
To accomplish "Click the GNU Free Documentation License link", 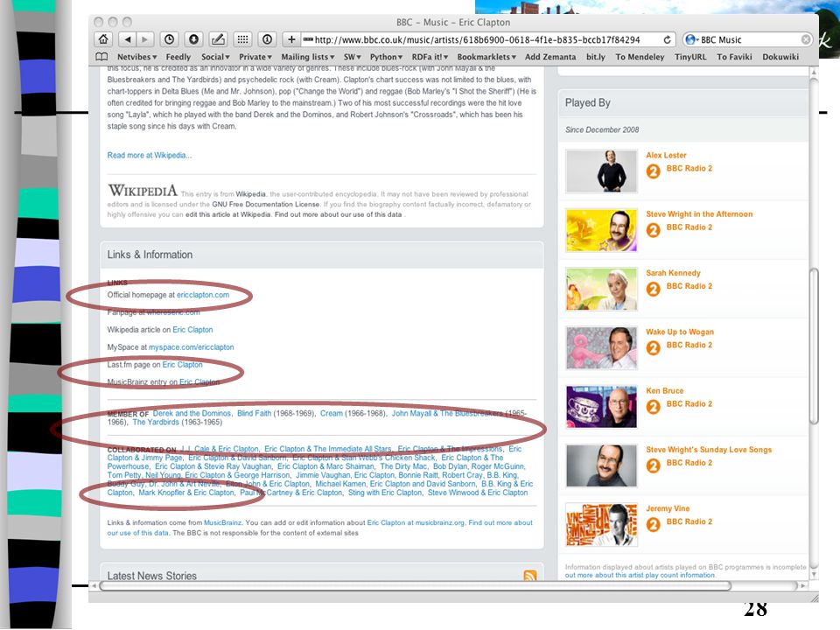I will (266, 205).
